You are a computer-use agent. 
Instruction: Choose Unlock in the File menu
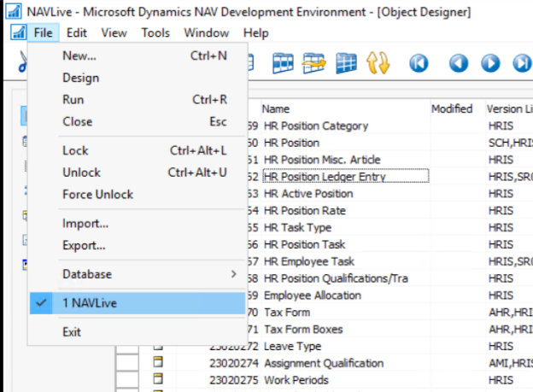pos(138,173)
